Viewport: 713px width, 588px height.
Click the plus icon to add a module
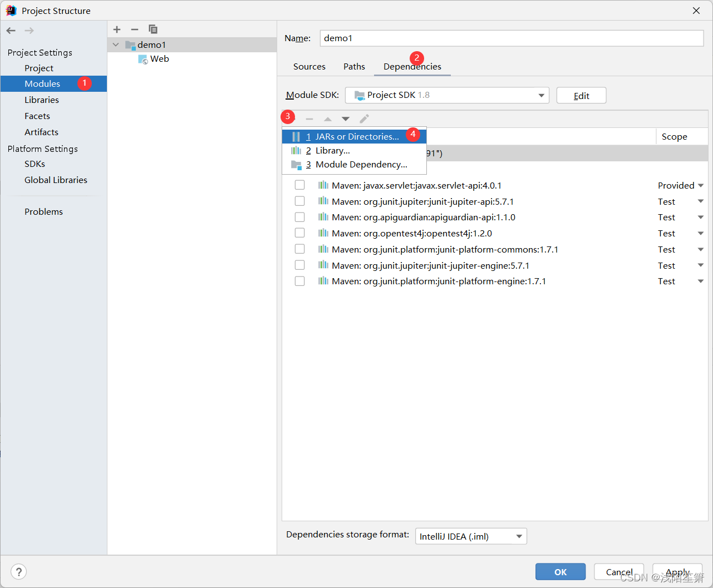(x=116, y=29)
